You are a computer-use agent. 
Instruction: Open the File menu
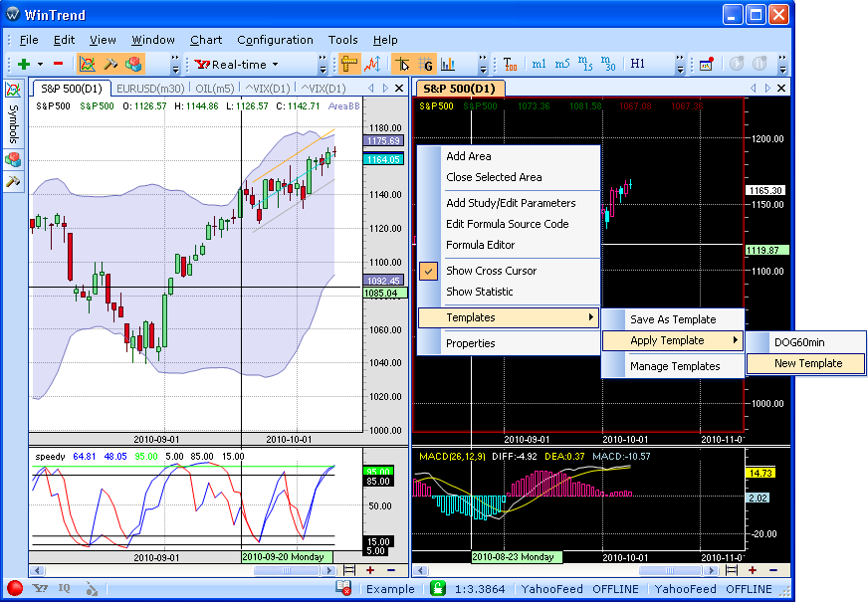point(29,40)
